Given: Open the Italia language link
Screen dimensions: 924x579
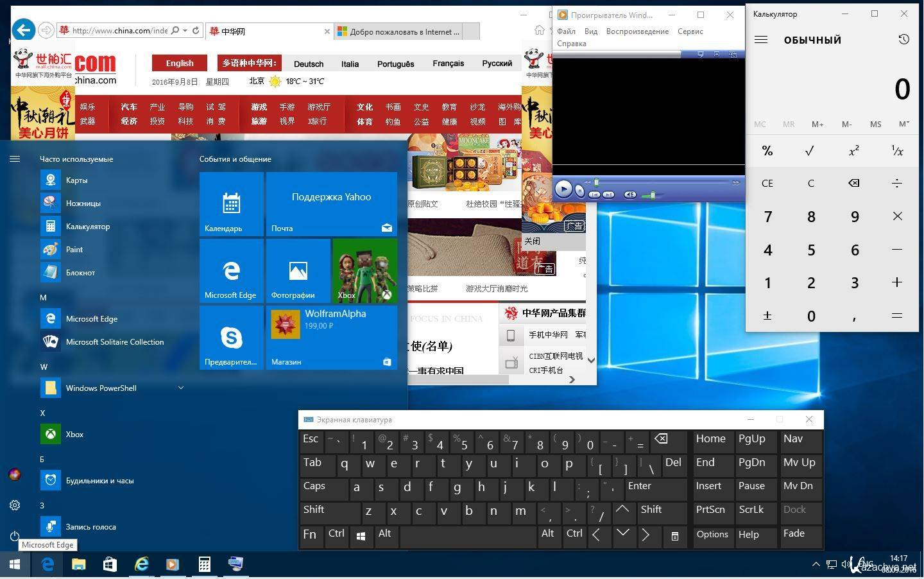Looking at the screenshot, I should 350,64.
